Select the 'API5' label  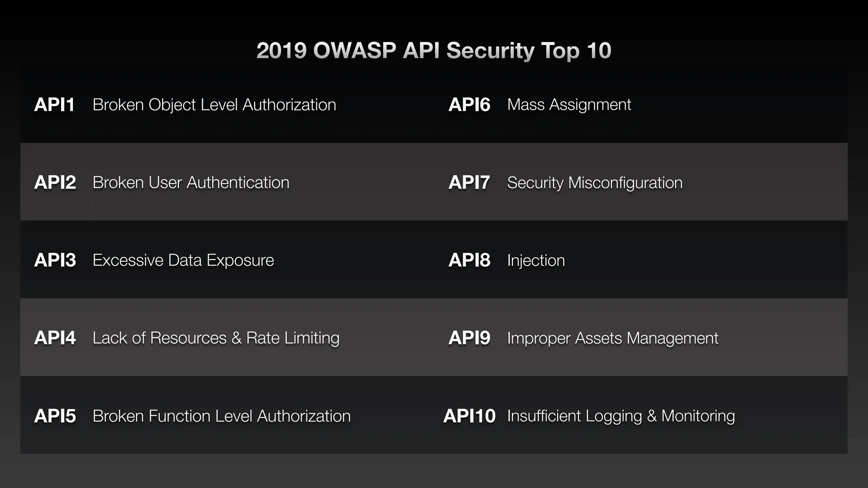(x=55, y=416)
